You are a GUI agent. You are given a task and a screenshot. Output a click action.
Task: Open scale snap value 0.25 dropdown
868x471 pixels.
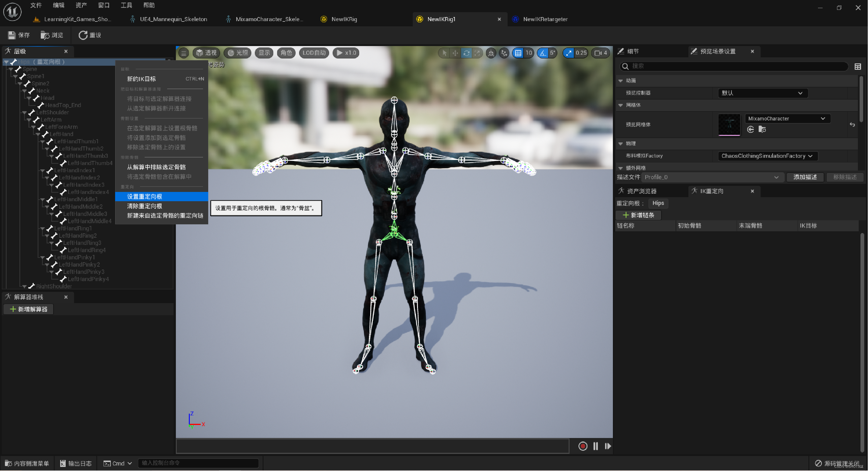581,53
